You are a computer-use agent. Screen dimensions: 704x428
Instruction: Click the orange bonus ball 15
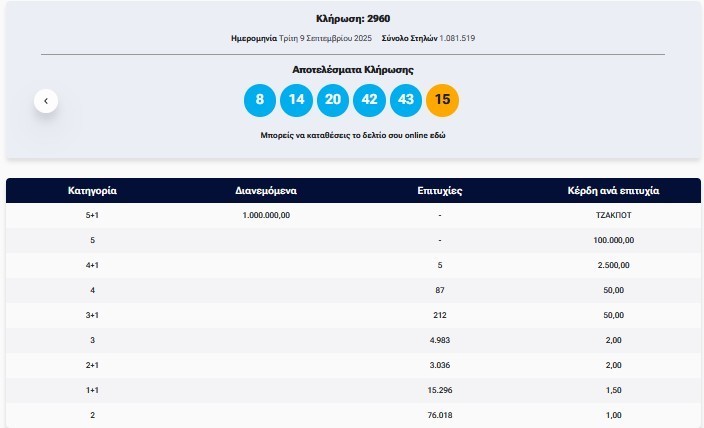coord(442,101)
